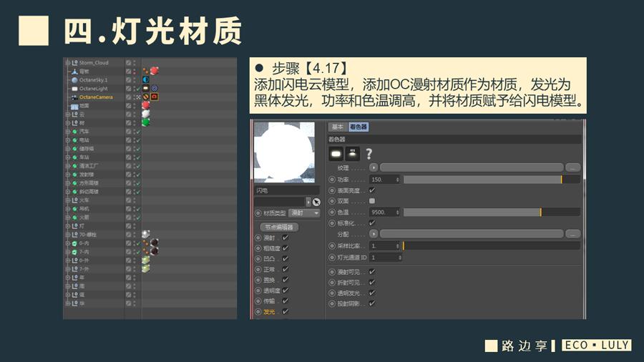Click the 色温 value field showing 9500

tap(385, 212)
